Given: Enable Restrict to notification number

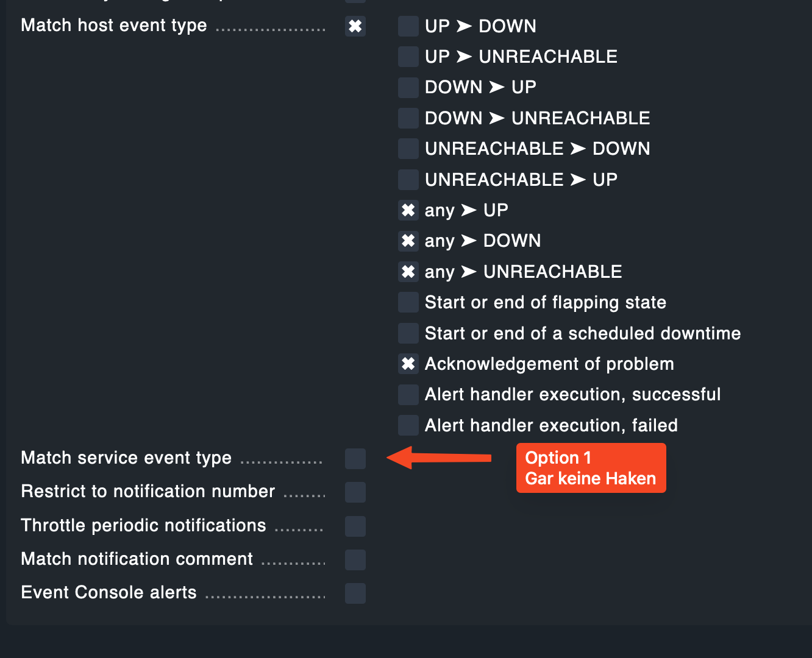Looking at the screenshot, I should tap(355, 492).
